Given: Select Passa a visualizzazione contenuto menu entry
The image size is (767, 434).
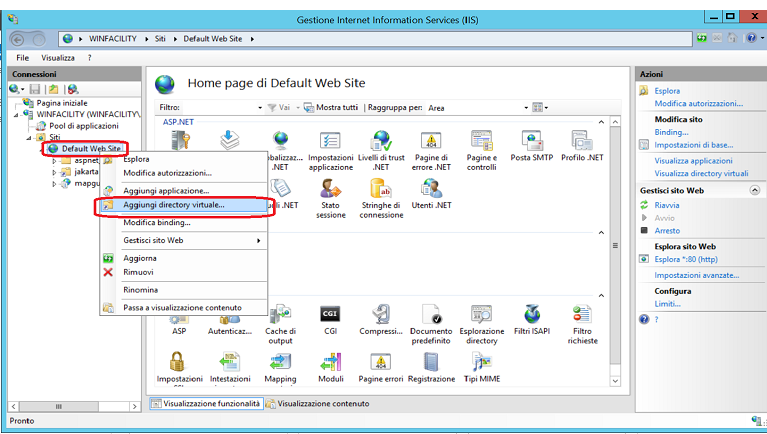Looking at the screenshot, I should tap(183, 308).
